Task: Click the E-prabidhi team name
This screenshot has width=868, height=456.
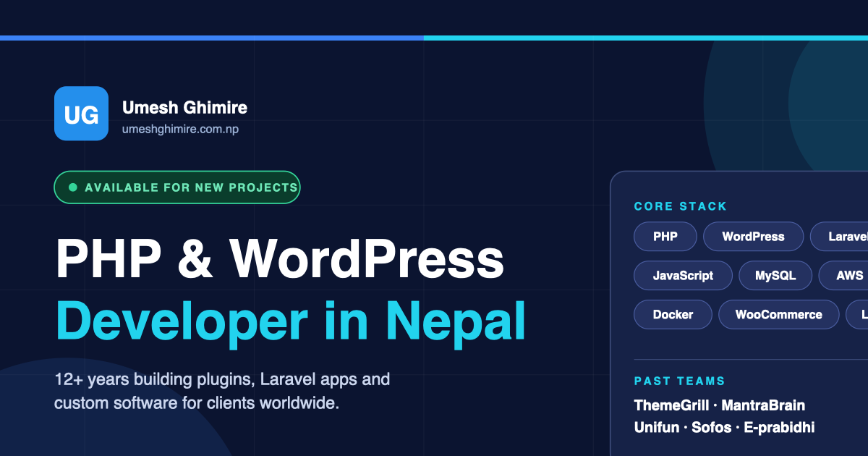Action: [x=779, y=428]
